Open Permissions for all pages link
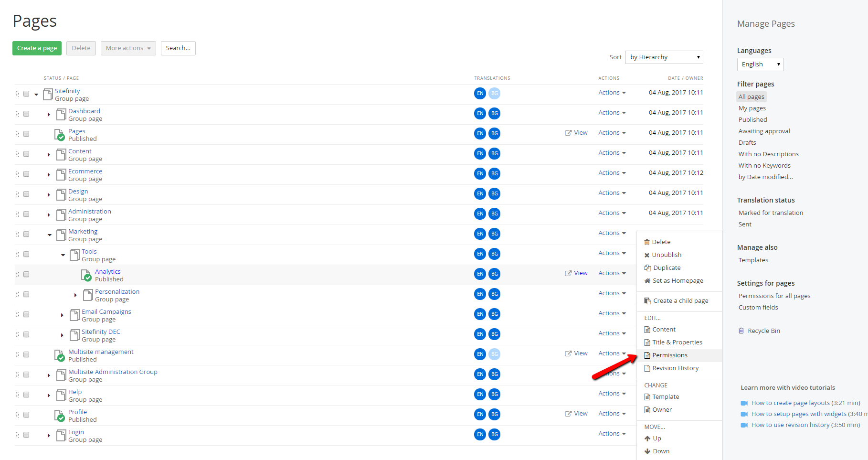The height and width of the screenshot is (460, 868). 774,296
